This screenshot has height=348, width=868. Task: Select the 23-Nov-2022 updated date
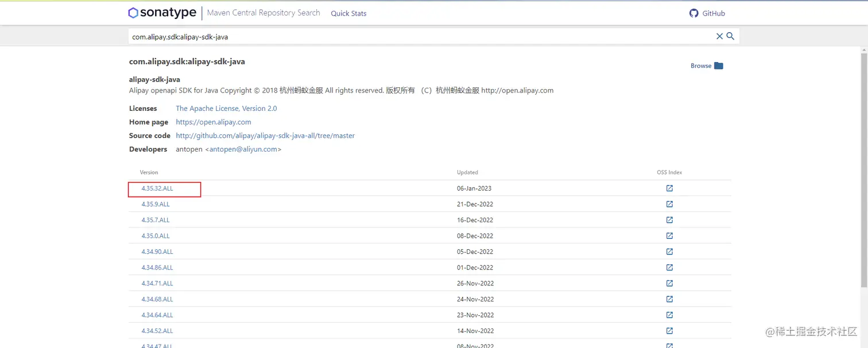[x=475, y=315]
